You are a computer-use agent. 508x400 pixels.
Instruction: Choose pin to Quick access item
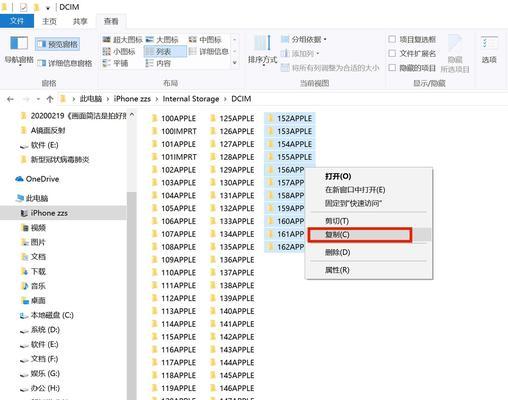(369, 203)
